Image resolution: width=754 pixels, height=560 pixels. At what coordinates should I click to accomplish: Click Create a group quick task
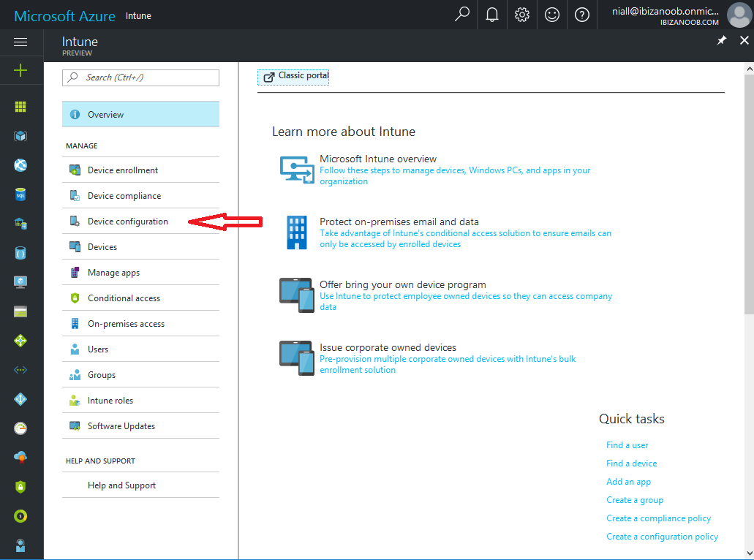pos(635,500)
